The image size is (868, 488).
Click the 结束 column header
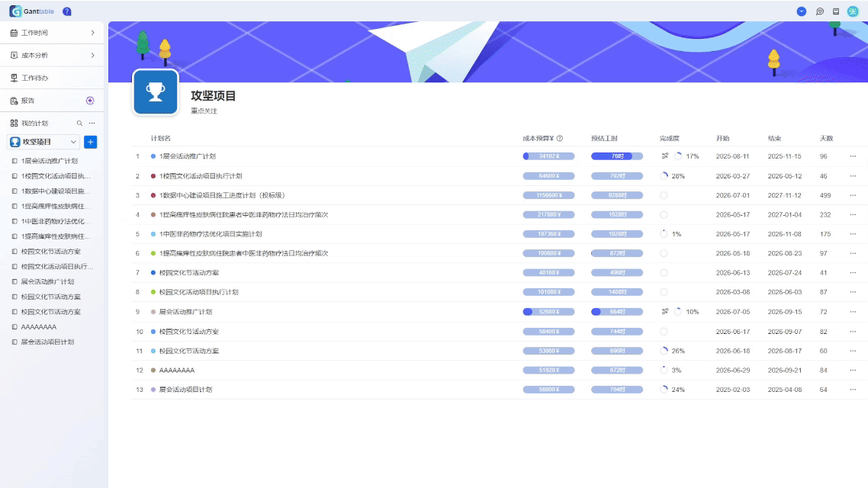click(x=774, y=138)
